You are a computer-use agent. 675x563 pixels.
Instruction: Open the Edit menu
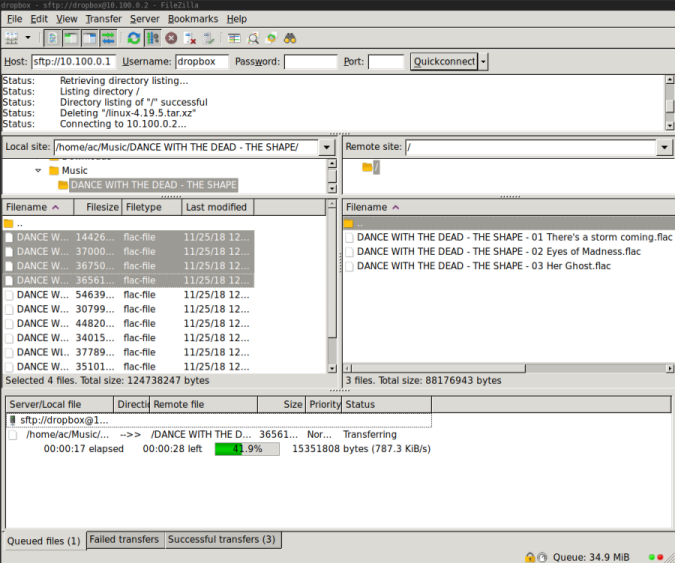39,19
